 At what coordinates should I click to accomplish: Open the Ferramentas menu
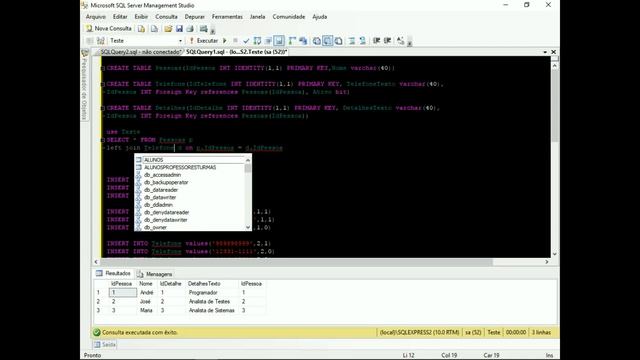227,17
